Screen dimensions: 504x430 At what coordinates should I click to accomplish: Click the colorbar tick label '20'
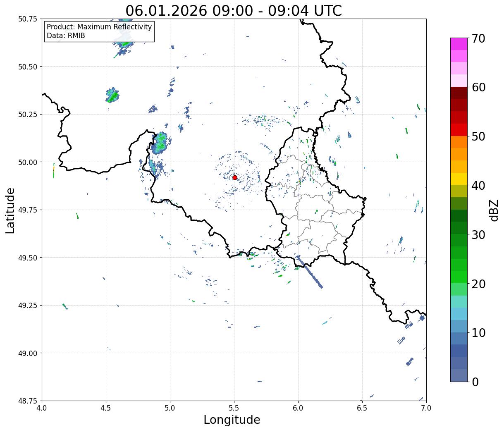pyautogui.click(x=478, y=284)
